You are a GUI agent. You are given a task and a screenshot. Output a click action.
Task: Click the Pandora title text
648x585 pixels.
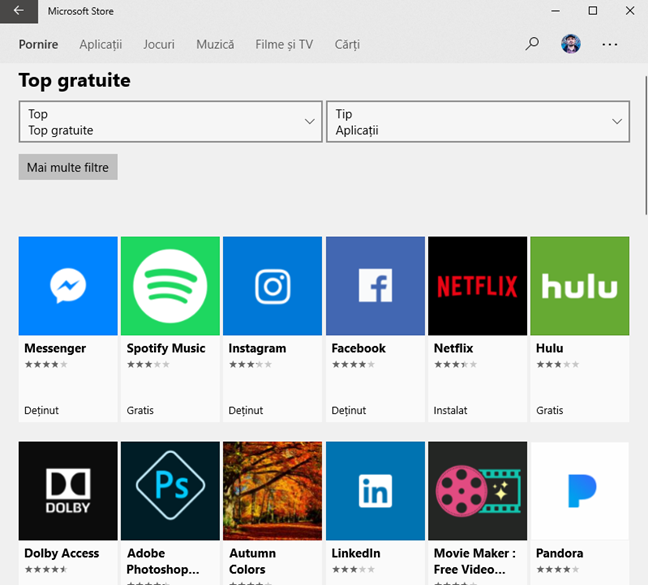pos(560,553)
